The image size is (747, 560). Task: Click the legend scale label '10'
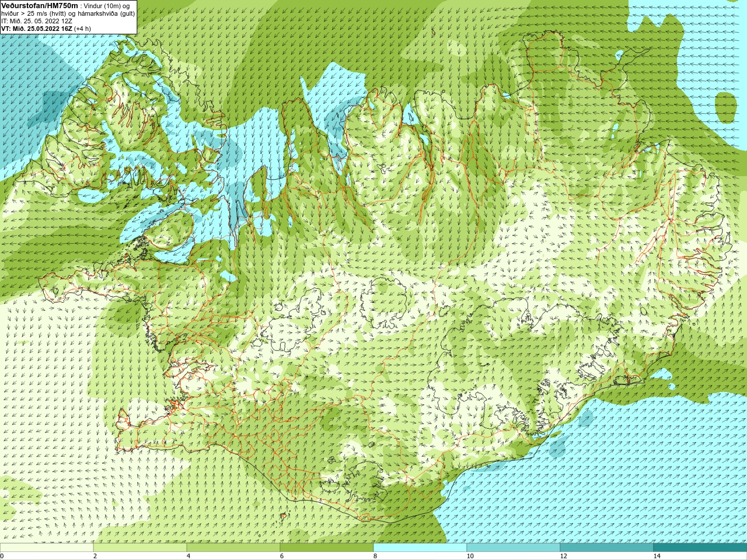[470, 556]
